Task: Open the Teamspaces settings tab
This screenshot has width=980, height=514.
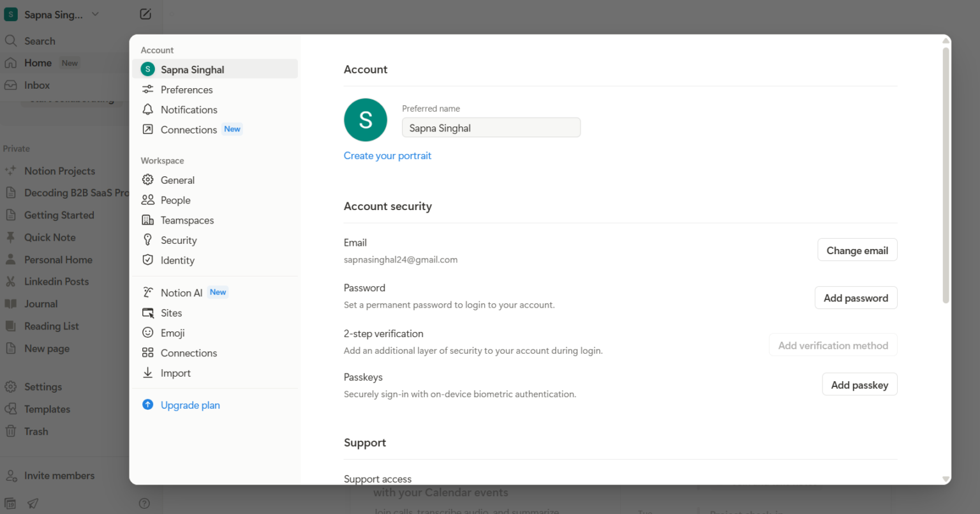Action: point(186,220)
